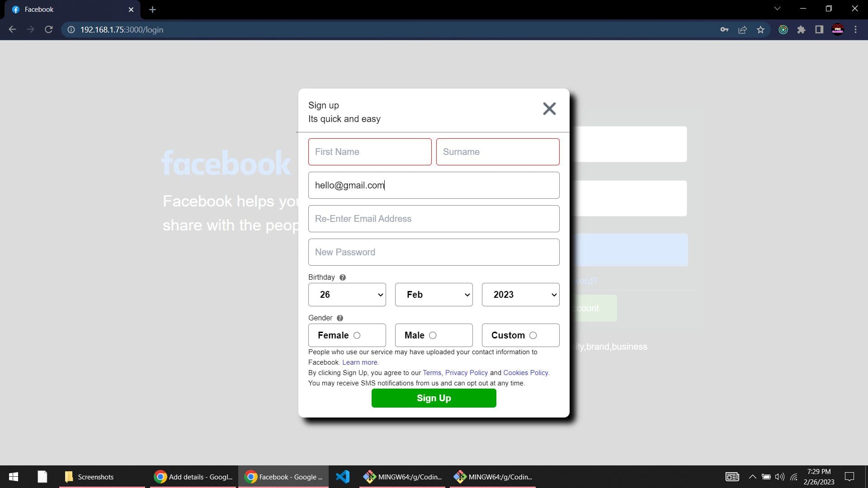Close the Sign up dialog with the X
Screen dimensions: 868x488
pyautogui.click(x=549, y=108)
